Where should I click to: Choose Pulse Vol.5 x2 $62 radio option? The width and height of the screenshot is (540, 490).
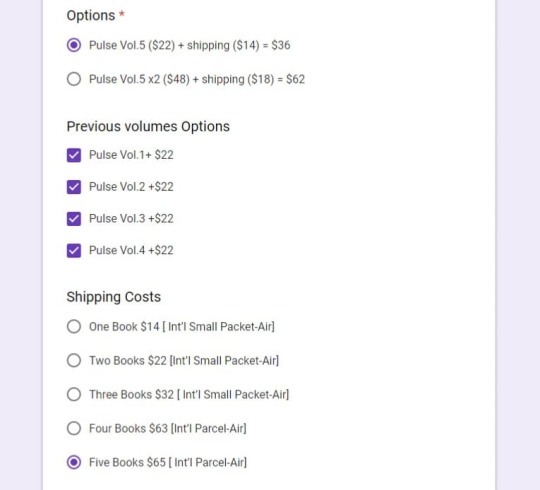click(x=74, y=79)
